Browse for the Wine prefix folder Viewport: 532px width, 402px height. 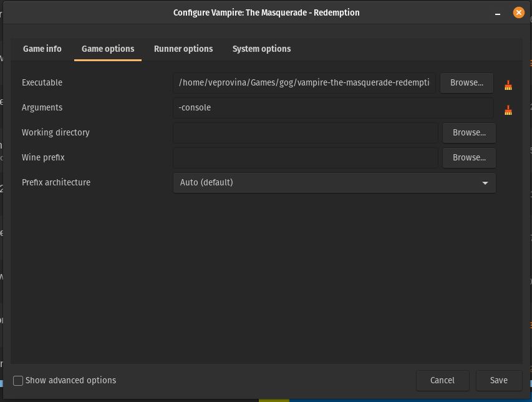point(469,157)
